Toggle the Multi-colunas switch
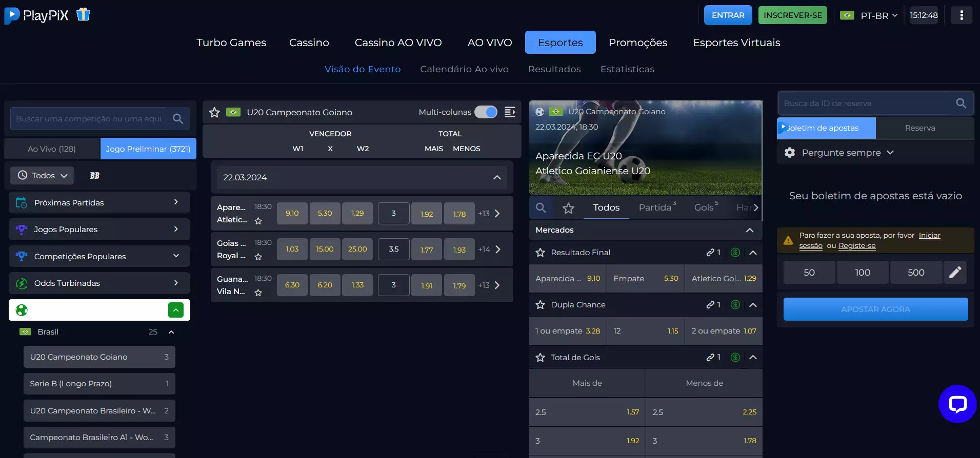 (x=486, y=112)
